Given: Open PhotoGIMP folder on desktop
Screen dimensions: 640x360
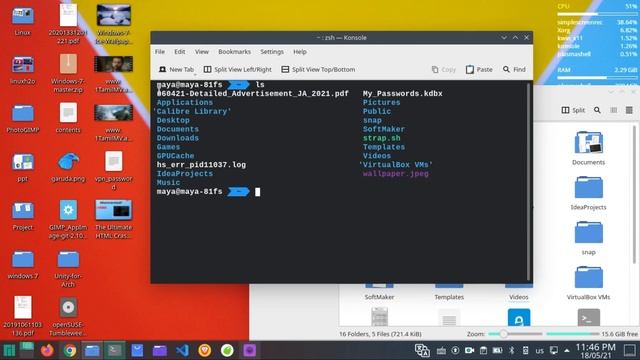Looking at the screenshot, I should 22,118.
